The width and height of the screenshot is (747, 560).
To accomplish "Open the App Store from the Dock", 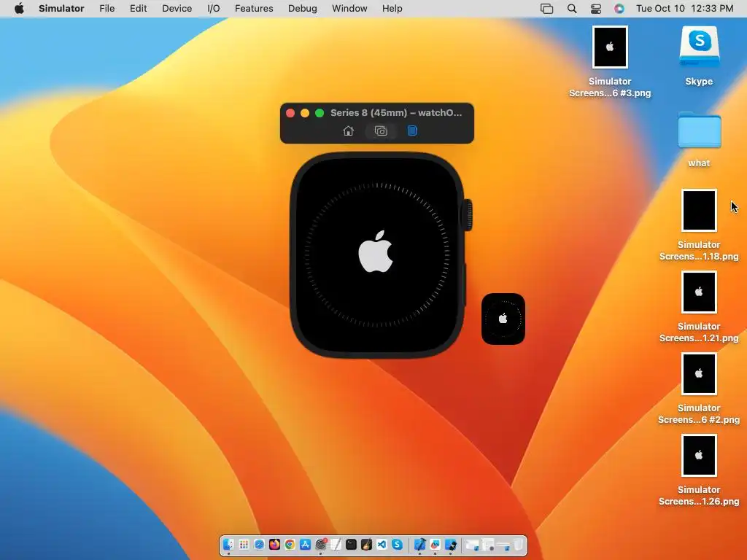I will pos(306,544).
